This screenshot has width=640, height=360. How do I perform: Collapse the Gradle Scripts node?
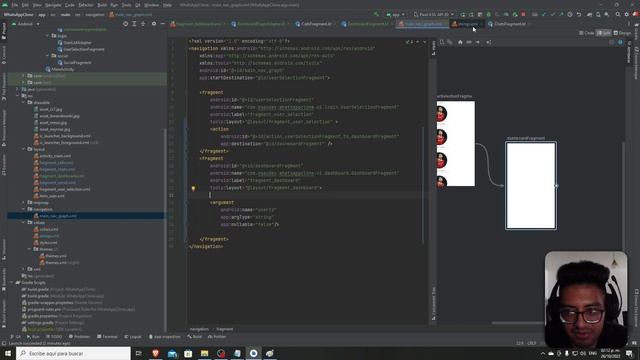click(x=12, y=282)
